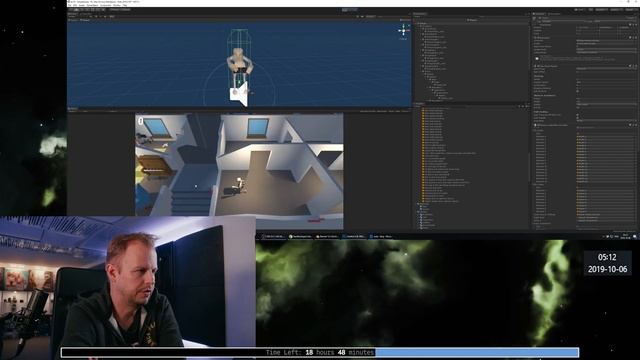Open the Transform component gear menu
The image size is (640, 360).
pos(636,25)
